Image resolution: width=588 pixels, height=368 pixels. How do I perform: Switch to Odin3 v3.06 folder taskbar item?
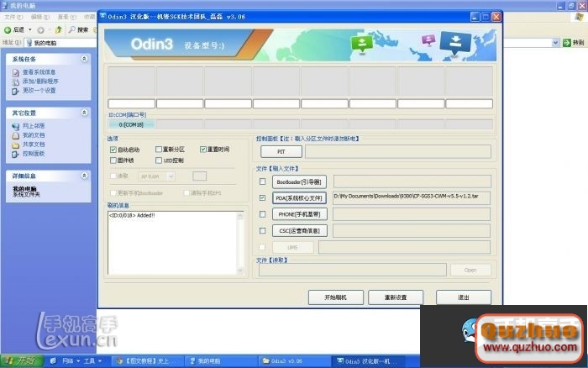pyautogui.click(x=294, y=361)
